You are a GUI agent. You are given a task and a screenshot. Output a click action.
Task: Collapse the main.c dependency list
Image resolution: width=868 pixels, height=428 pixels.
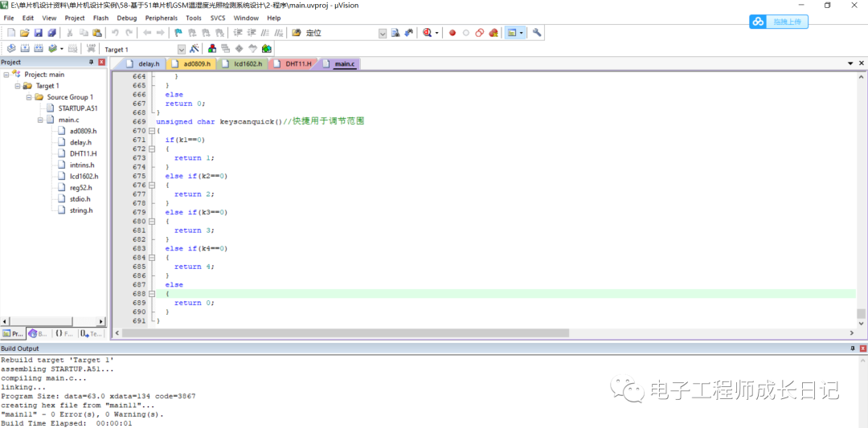[40, 120]
